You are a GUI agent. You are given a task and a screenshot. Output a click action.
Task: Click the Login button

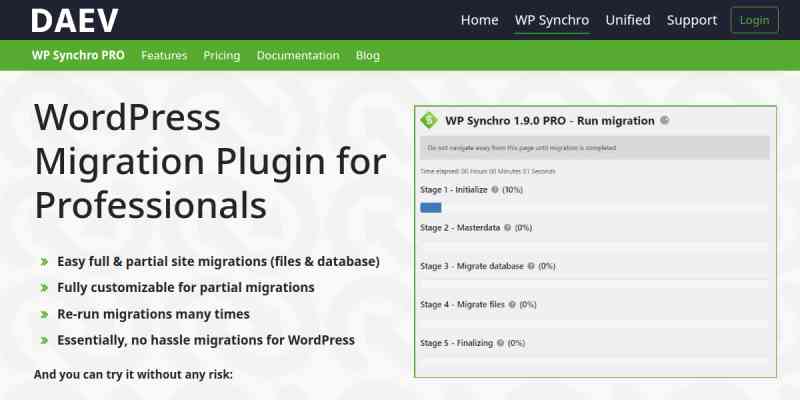click(x=754, y=20)
